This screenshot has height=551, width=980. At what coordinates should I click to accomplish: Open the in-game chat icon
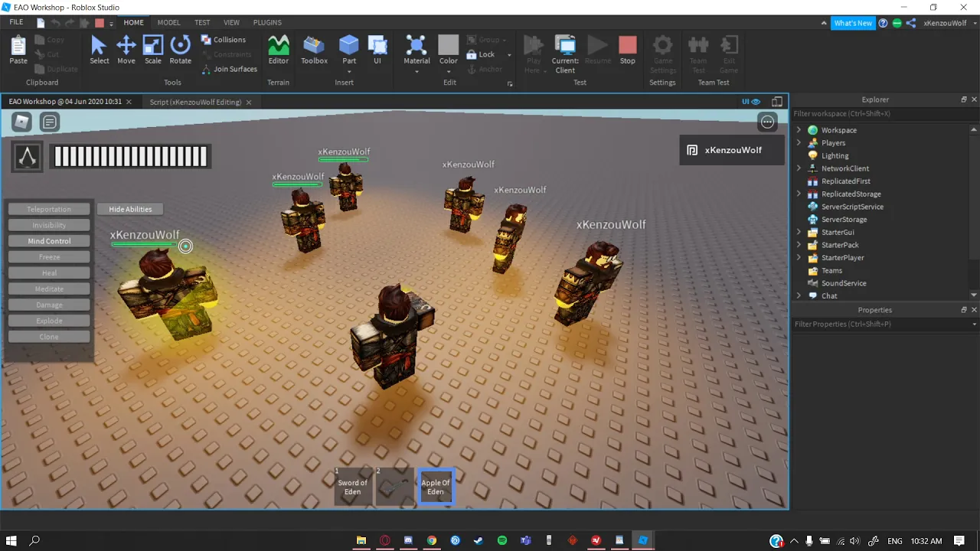pyautogui.click(x=50, y=121)
